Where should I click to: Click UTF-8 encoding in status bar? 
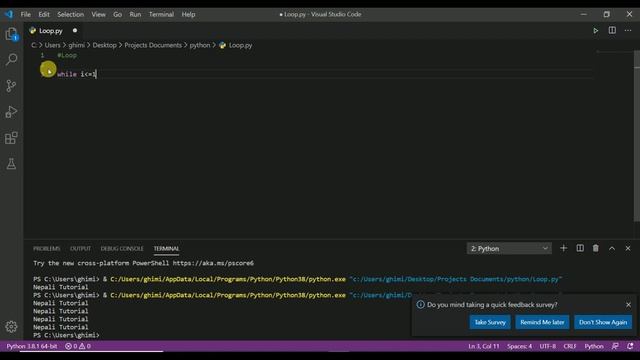pos(548,346)
